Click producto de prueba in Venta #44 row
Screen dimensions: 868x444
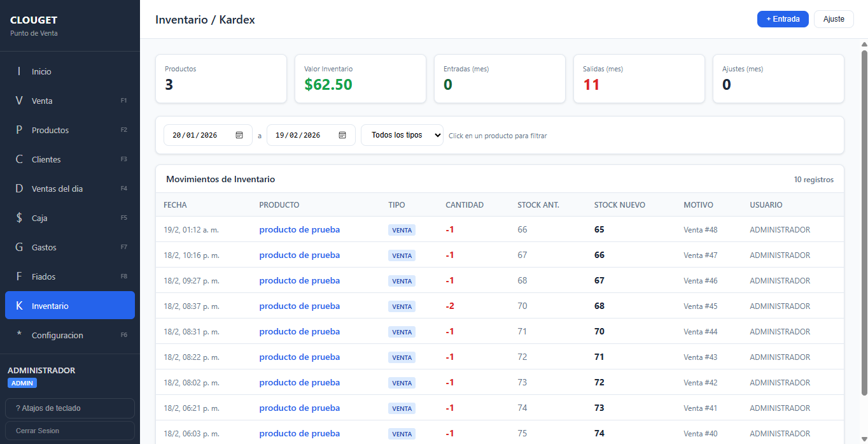(299, 331)
